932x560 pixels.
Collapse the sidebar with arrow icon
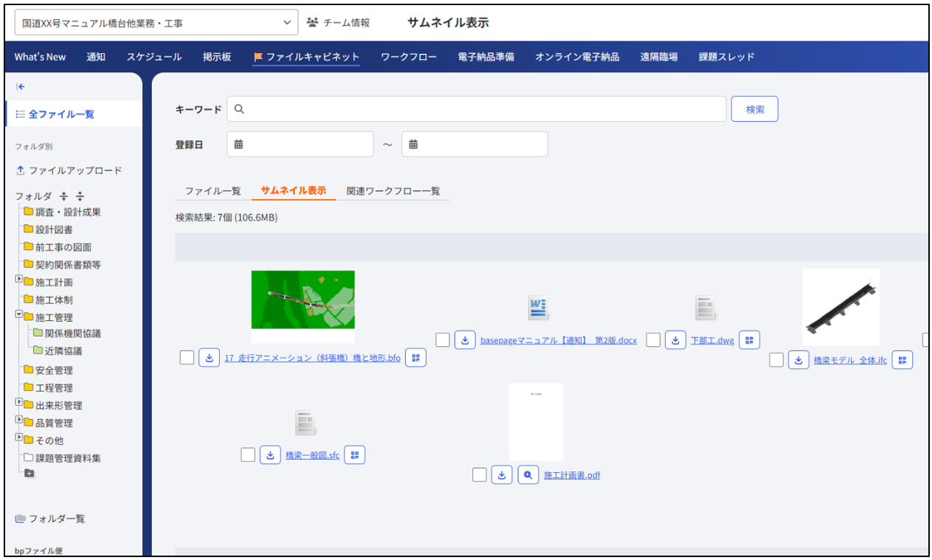coord(21,86)
